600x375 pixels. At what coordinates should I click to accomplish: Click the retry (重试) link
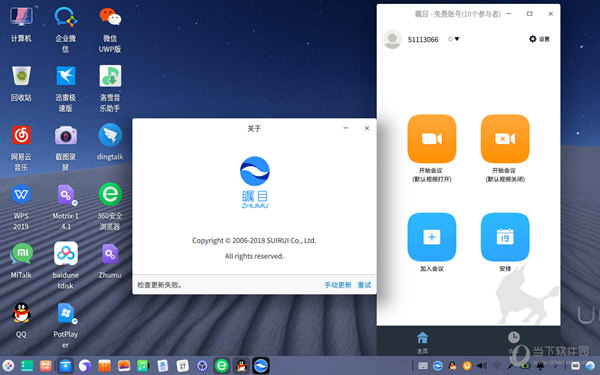364,285
